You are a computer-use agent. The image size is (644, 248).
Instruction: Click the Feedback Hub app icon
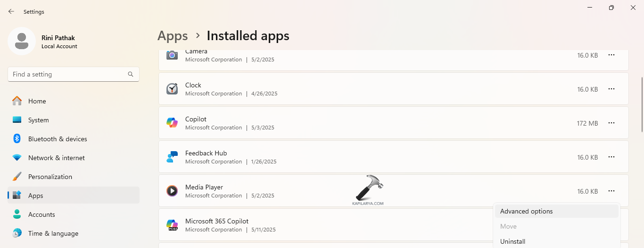(x=172, y=157)
